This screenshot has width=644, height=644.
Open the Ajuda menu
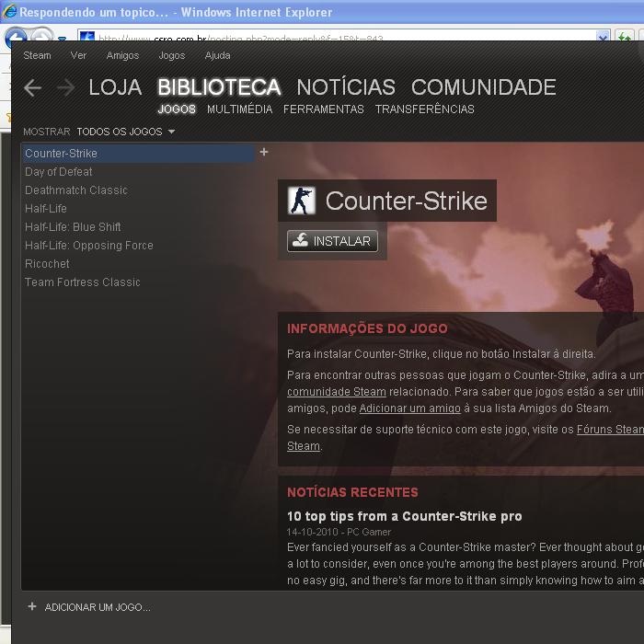point(217,55)
